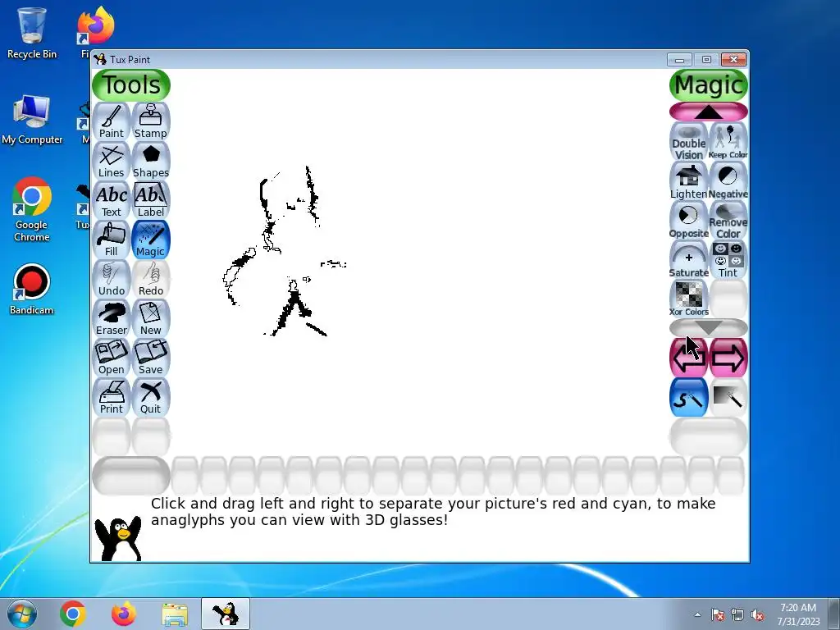Open the Recycle Bin desktop icon
Image resolution: width=840 pixels, height=630 pixels.
click(x=32, y=33)
